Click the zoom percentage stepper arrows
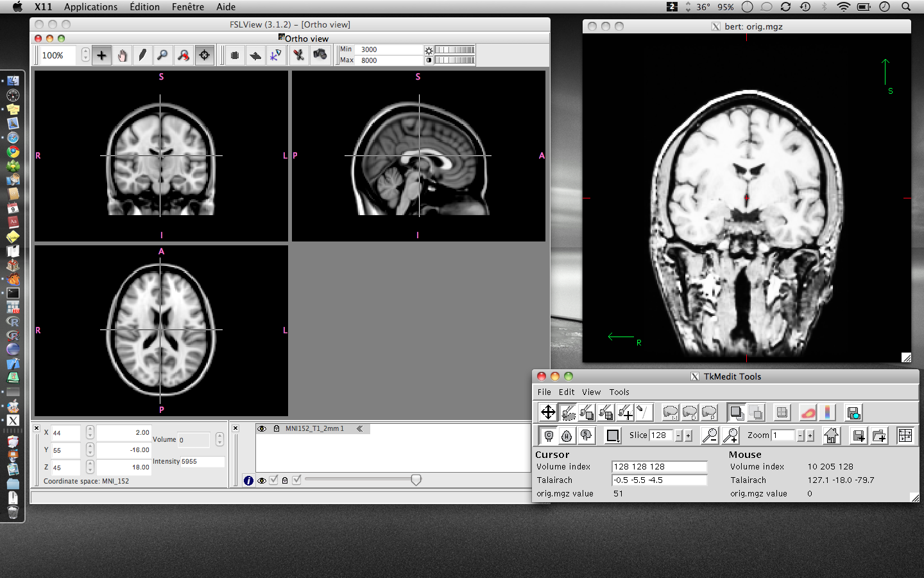The width and height of the screenshot is (924, 578). click(85, 56)
